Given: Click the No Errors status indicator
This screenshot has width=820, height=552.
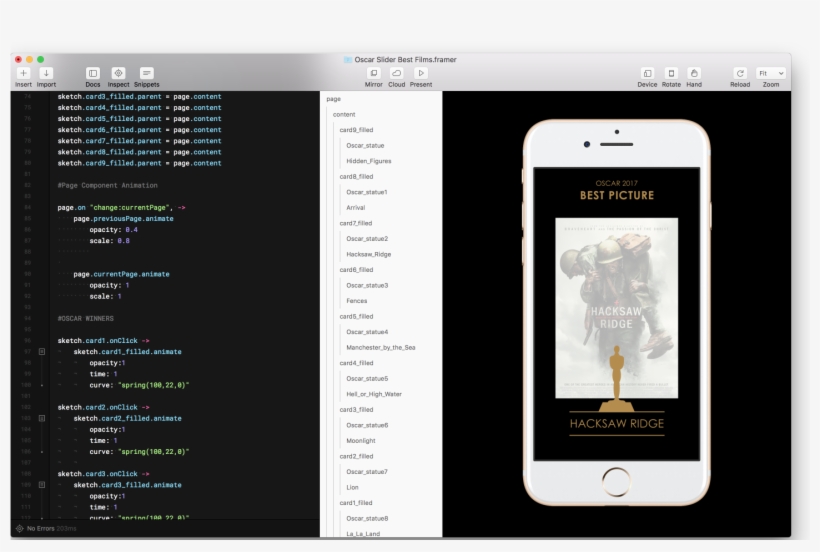Looking at the screenshot, I should pos(40,528).
